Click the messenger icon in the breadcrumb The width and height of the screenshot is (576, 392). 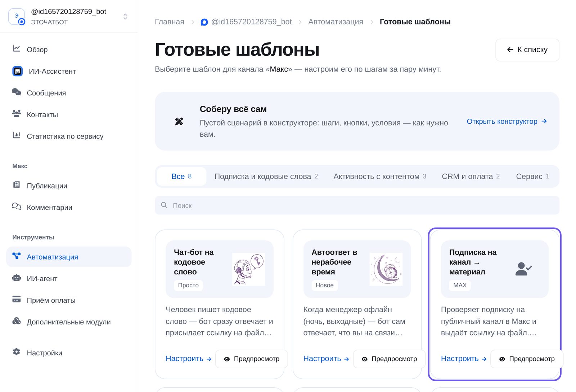click(204, 22)
